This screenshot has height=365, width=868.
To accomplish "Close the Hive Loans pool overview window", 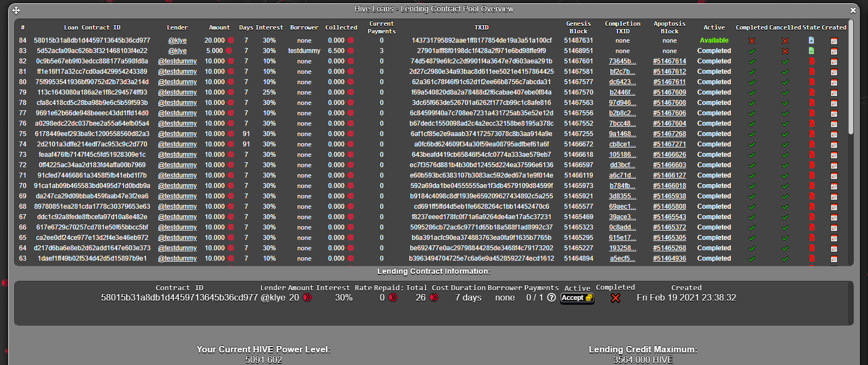I will coord(853,10).
